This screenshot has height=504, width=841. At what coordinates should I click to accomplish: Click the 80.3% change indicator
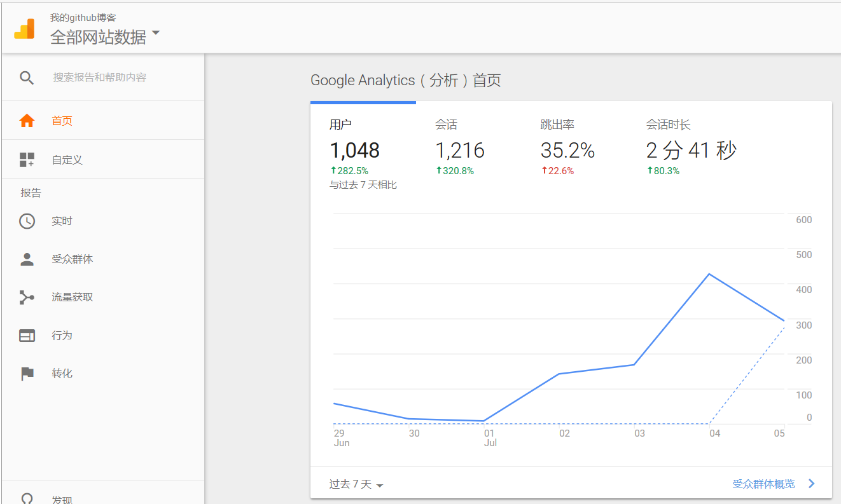coord(663,171)
